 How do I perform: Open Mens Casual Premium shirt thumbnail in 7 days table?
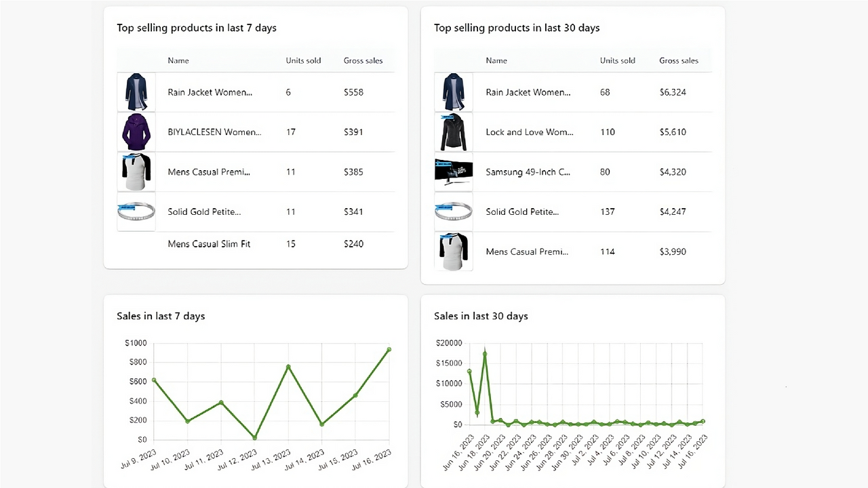coord(136,172)
